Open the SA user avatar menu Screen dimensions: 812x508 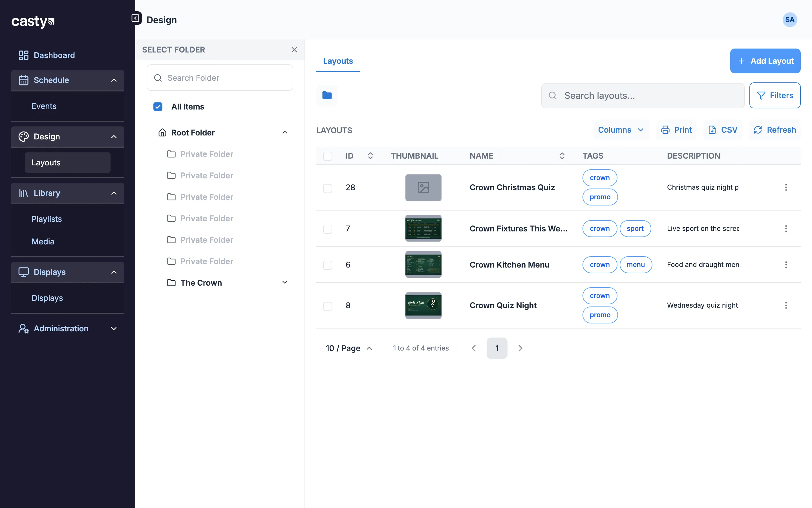[x=789, y=20]
